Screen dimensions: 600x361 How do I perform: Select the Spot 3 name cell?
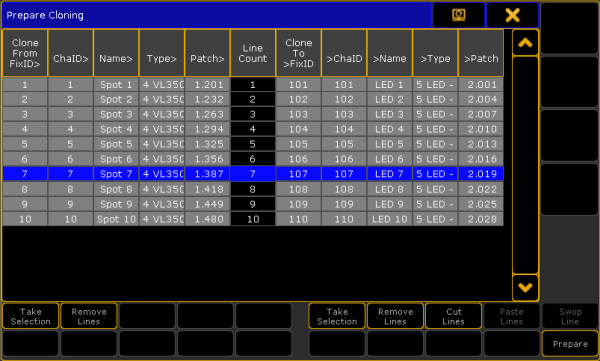116,114
